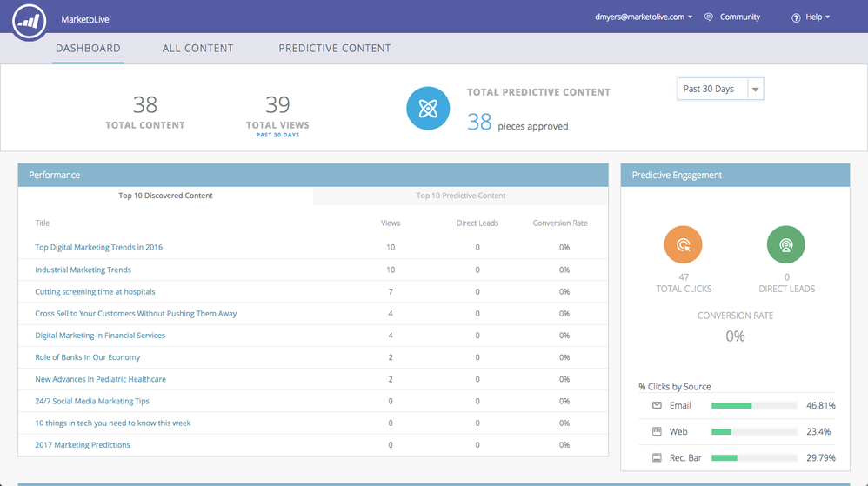868x486 pixels.
Task: Click the MarketoLive title text
Action: tap(85, 19)
